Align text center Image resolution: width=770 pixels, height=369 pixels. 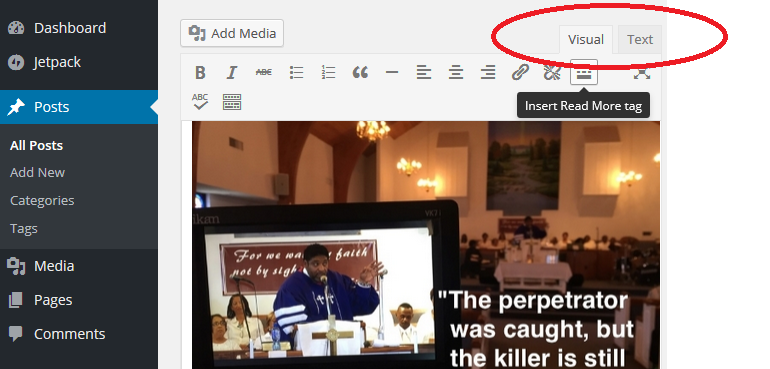[456, 73]
